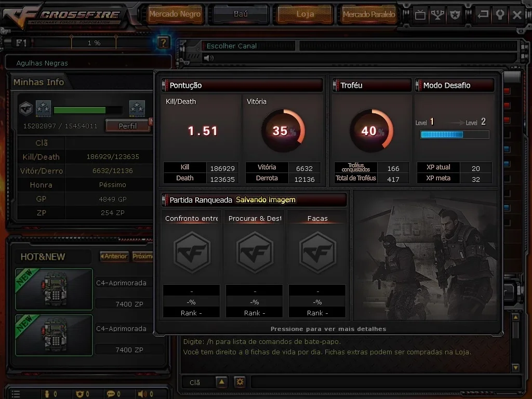Click the current rank badge icon
This screenshot has width=532, height=399.
[x=44, y=108]
